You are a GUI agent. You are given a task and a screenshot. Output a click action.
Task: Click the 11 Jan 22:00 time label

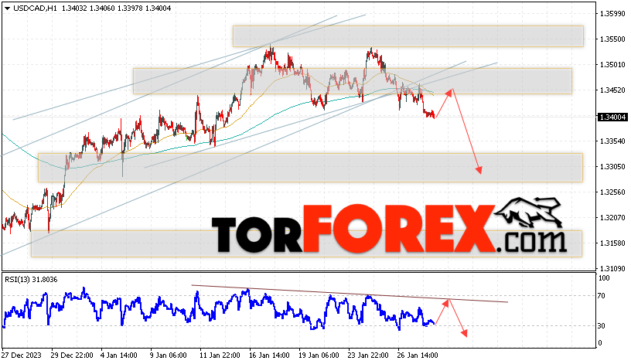point(220,355)
